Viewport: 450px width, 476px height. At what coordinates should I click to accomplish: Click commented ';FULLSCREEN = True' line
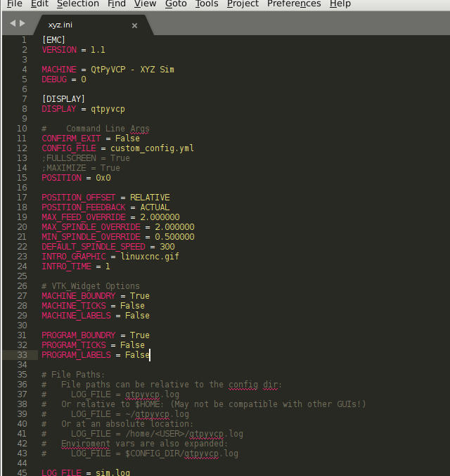[x=86, y=158]
